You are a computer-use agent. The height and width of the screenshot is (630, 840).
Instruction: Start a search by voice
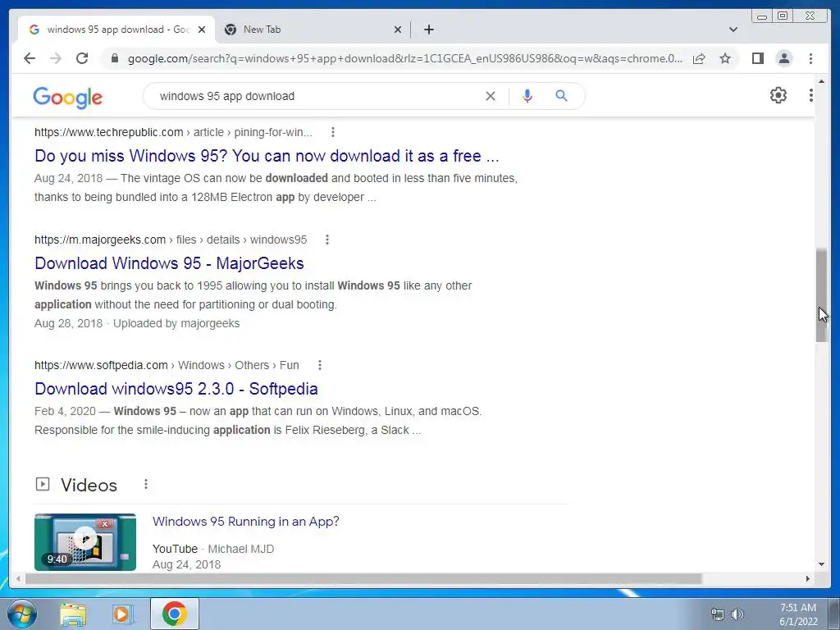[527, 96]
